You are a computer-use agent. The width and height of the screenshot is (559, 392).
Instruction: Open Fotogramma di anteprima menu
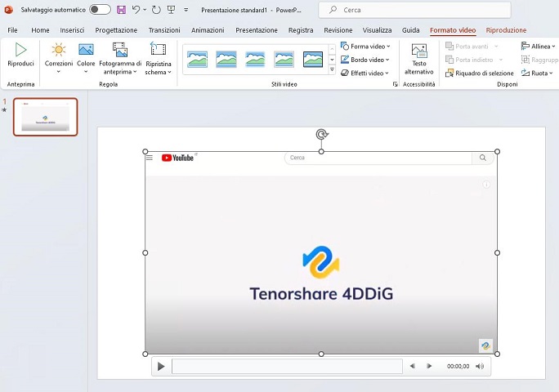pyautogui.click(x=120, y=59)
